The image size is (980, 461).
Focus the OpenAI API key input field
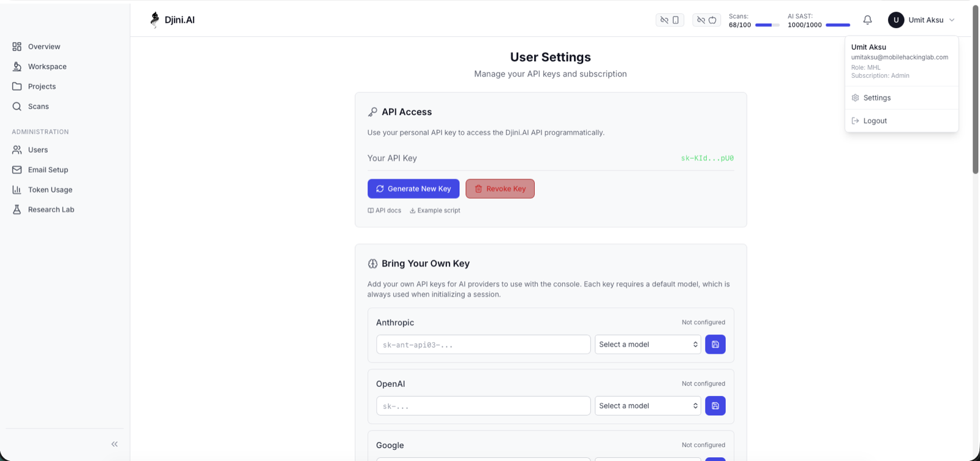[x=483, y=406]
